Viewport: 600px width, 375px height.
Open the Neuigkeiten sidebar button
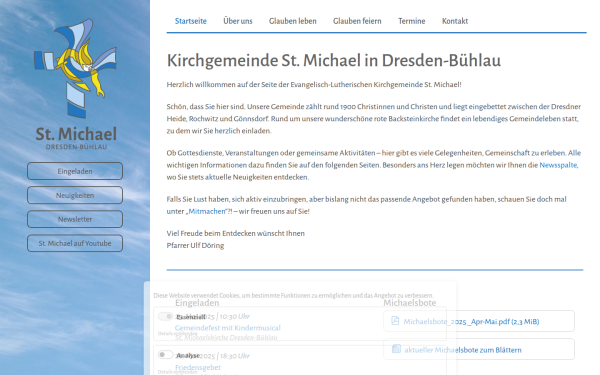pyautogui.click(x=75, y=195)
